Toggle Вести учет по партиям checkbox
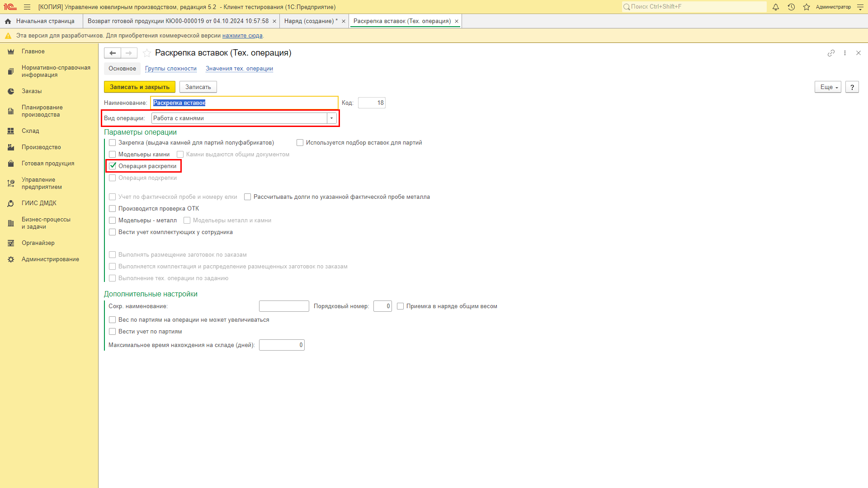Image resolution: width=868 pixels, height=488 pixels. click(113, 332)
